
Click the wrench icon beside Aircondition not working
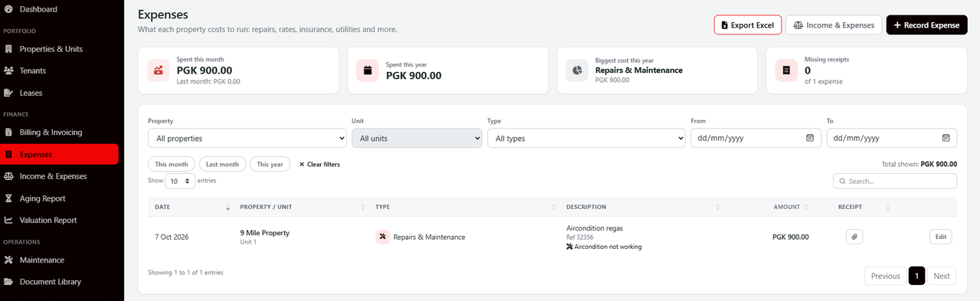(x=570, y=247)
